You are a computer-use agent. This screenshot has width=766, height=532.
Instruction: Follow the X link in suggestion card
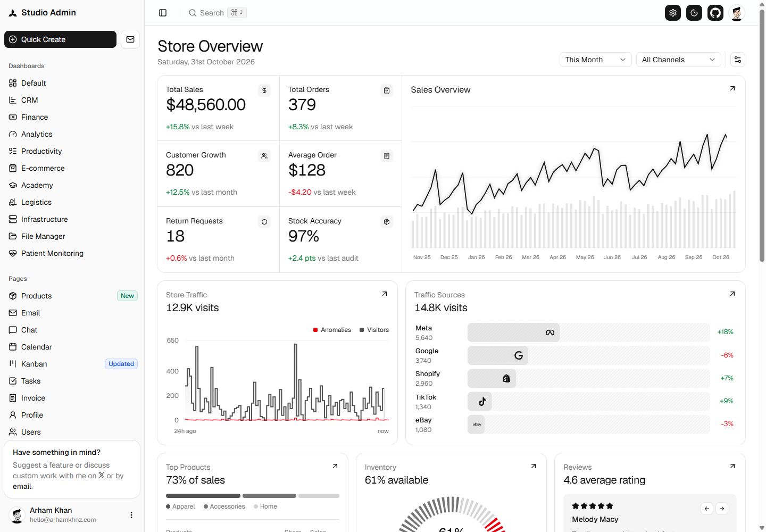click(102, 476)
